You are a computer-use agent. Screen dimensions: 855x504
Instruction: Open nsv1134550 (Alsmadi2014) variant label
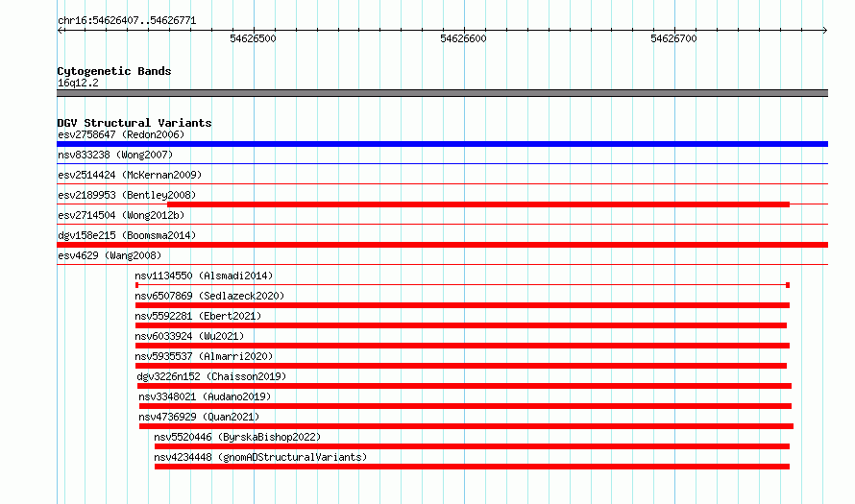point(204,276)
